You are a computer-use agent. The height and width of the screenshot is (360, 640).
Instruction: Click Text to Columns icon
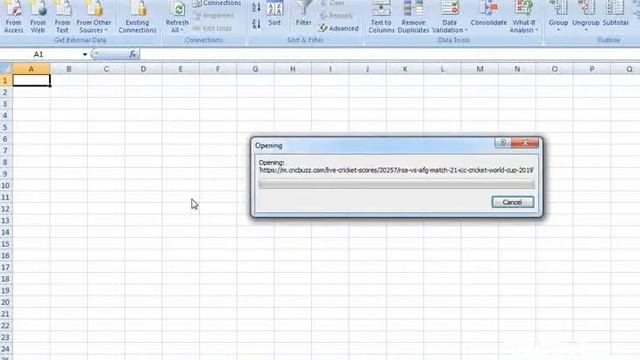pyautogui.click(x=381, y=17)
